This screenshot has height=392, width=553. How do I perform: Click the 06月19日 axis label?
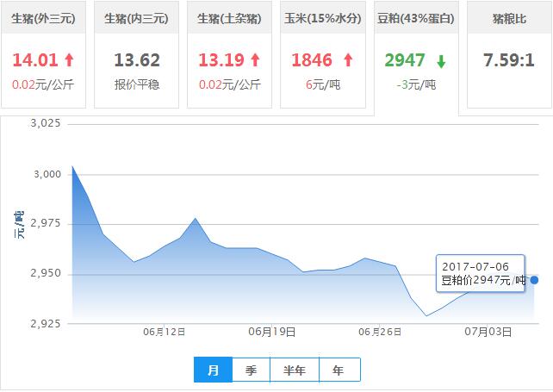coord(272,332)
